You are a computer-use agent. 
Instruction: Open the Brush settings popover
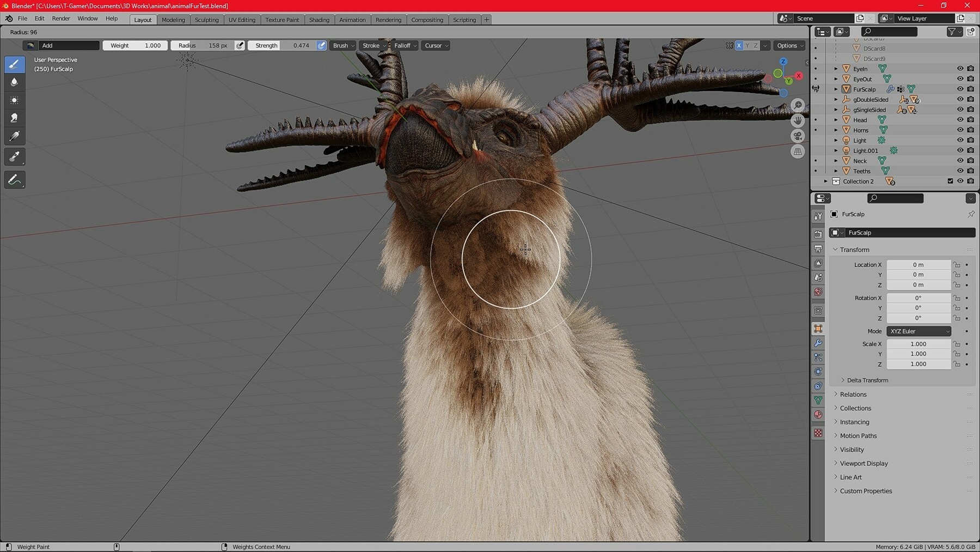point(344,46)
